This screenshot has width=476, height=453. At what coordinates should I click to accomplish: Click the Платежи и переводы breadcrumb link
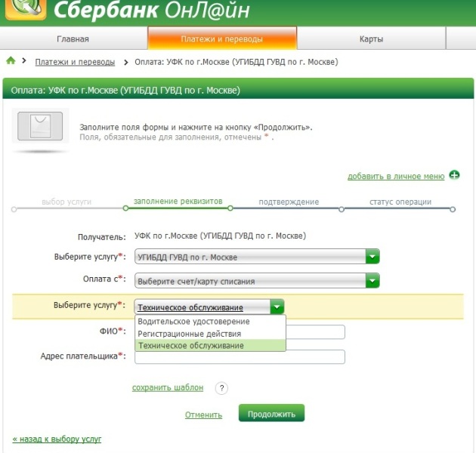coord(75,62)
